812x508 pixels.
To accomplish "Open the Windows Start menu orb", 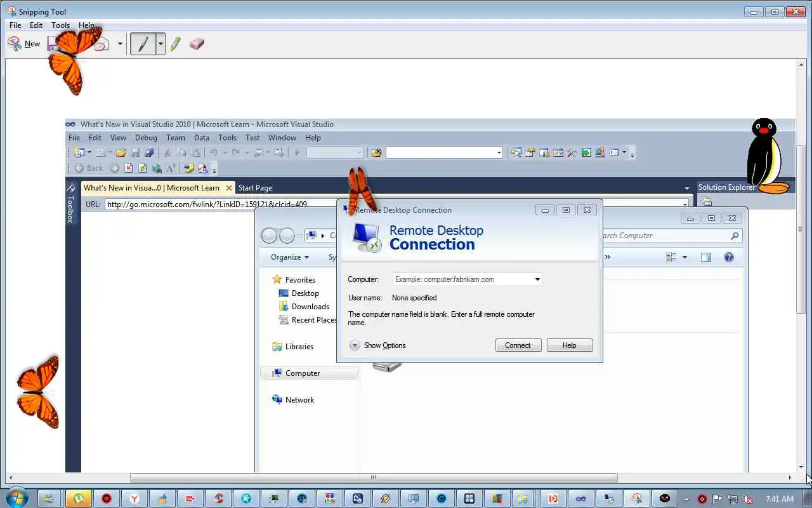I will pos(17,498).
